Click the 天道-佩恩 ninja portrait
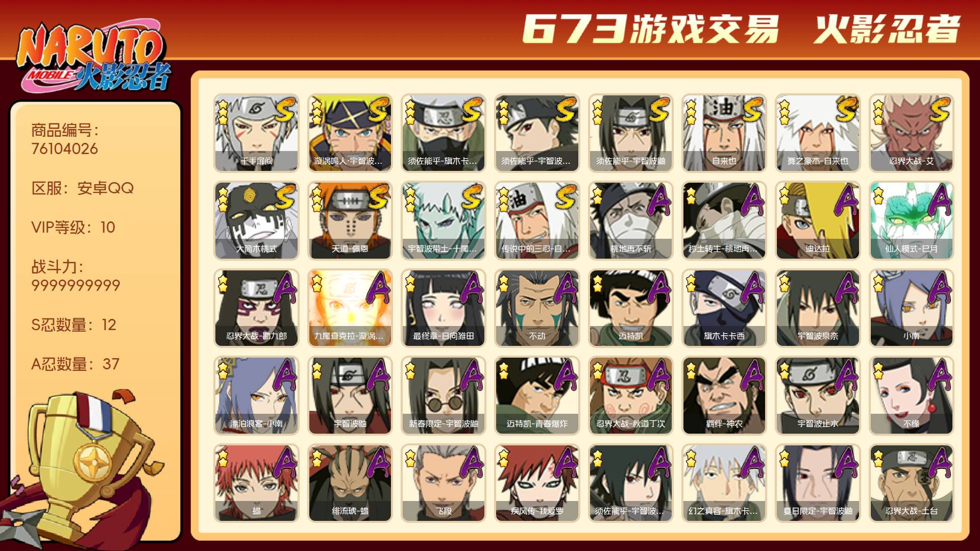980x551 pixels. [x=350, y=220]
